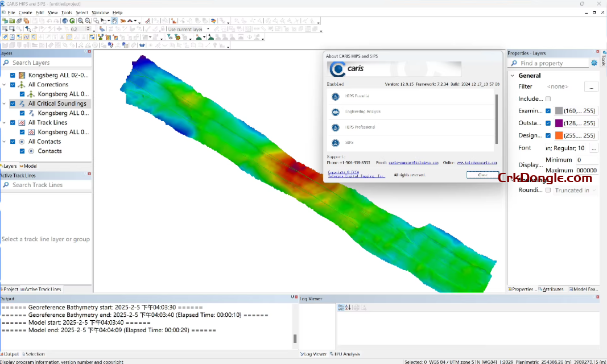The image size is (607, 364).
Task: Collapse the All Contacts layer group
Action: (5, 141)
